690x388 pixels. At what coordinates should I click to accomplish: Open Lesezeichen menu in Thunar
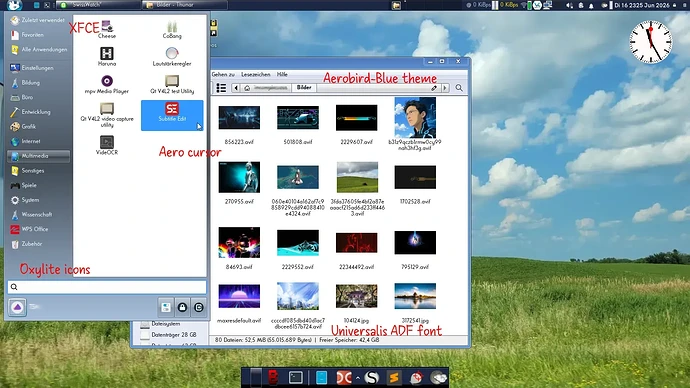pos(256,74)
